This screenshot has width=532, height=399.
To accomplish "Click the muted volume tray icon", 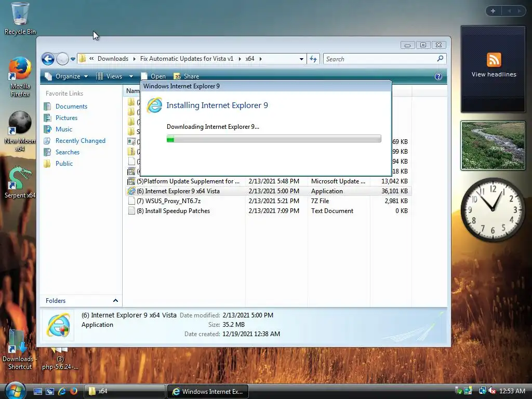I will click(x=492, y=391).
